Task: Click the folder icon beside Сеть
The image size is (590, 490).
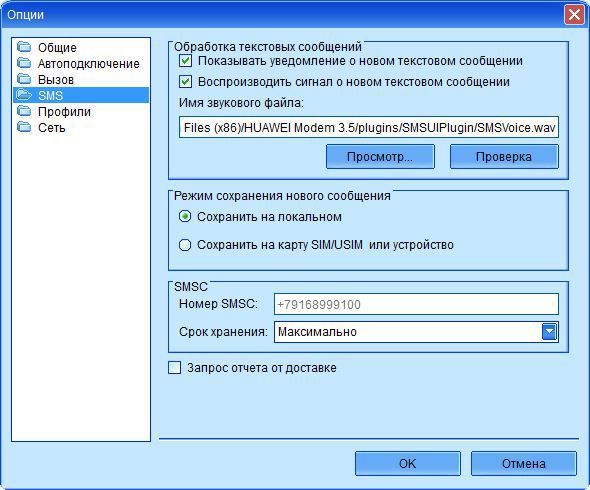Action: (x=24, y=127)
